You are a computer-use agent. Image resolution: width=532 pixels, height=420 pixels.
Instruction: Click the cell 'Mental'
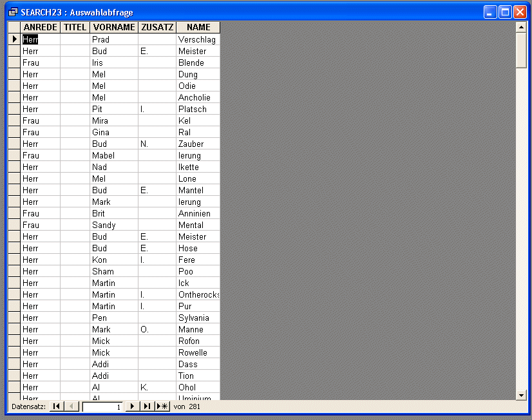198,225
